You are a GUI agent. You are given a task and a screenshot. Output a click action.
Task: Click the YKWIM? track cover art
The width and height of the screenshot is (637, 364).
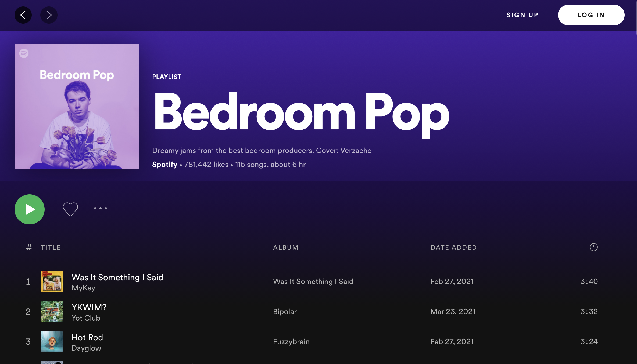point(52,311)
